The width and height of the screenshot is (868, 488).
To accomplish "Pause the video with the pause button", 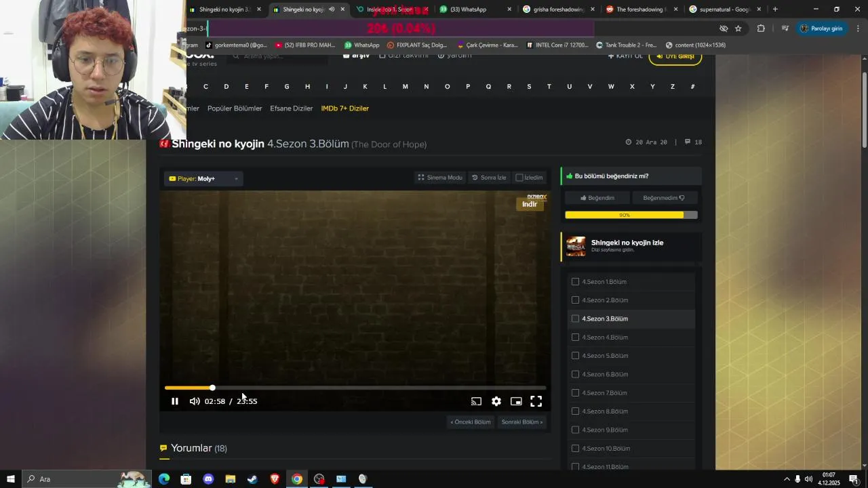I will point(174,401).
